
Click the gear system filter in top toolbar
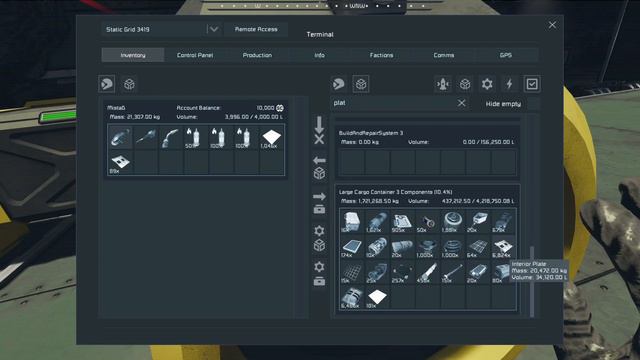click(x=487, y=84)
